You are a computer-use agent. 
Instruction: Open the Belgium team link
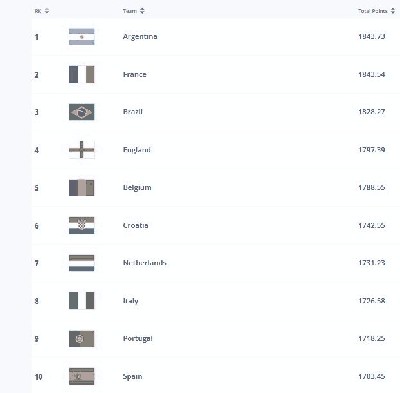click(137, 188)
